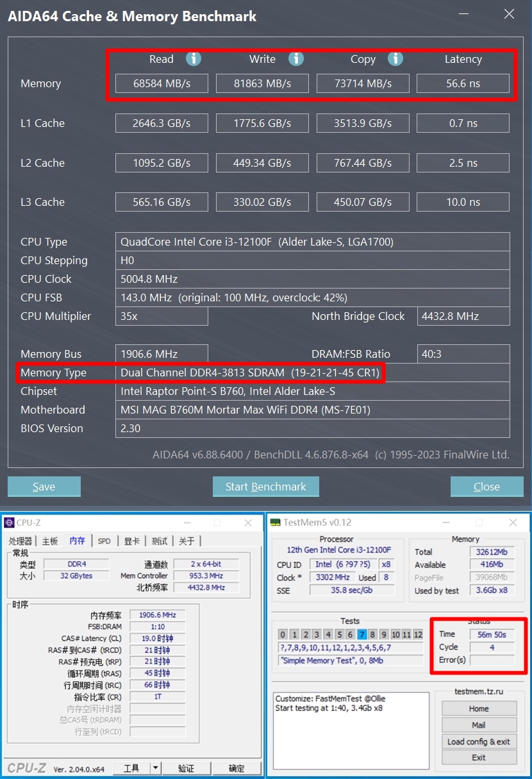Click the BIOS Version value 2.30
Viewport: 532px width, 779px height.
pos(313,428)
